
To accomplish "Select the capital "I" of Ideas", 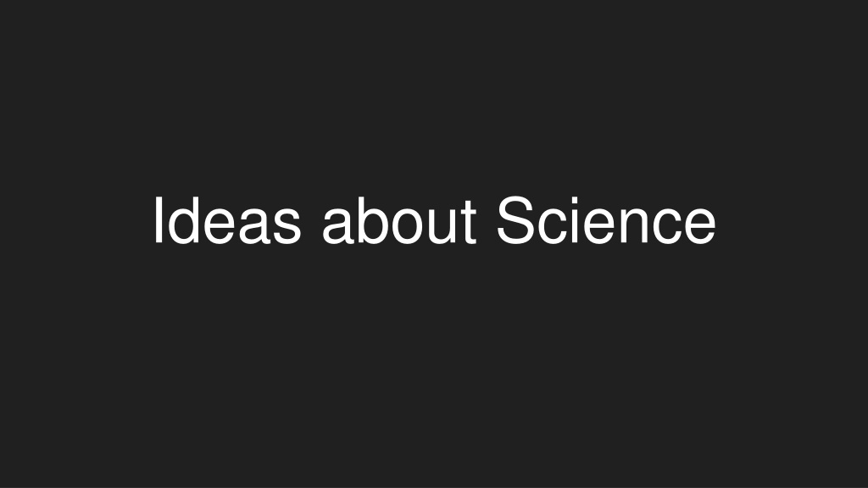I will [x=158, y=220].
